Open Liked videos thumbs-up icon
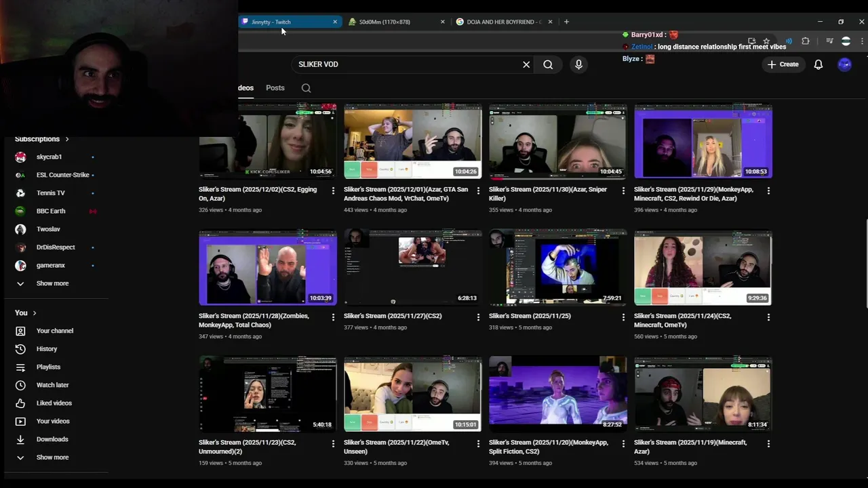 (20, 403)
